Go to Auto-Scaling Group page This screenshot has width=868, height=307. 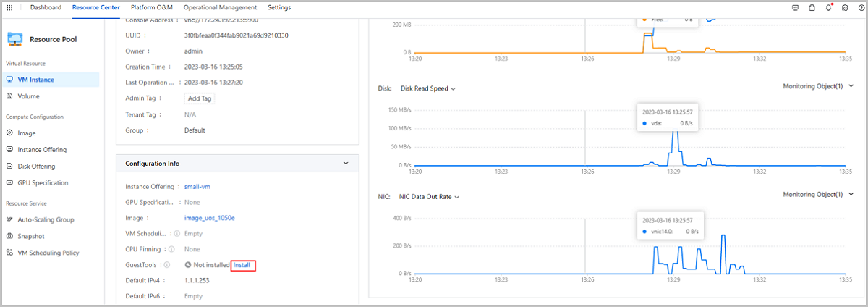(x=46, y=219)
